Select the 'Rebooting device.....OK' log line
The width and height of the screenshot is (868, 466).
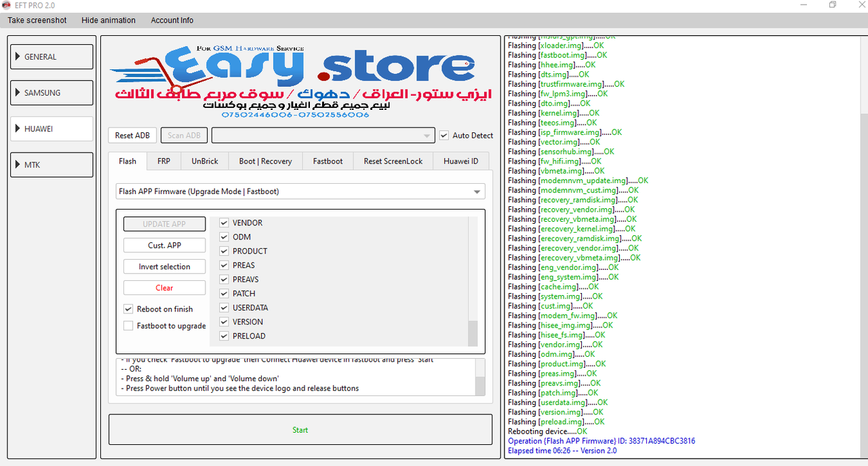coord(547,431)
